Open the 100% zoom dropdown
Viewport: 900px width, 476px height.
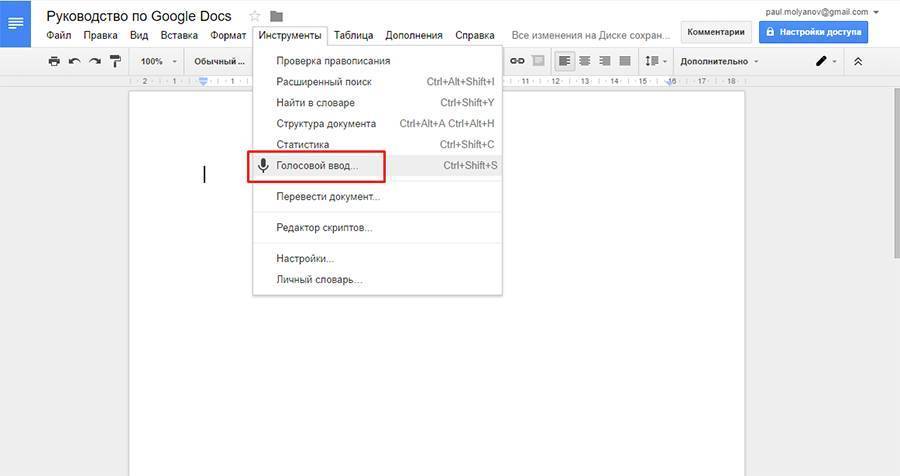click(158, 61)
